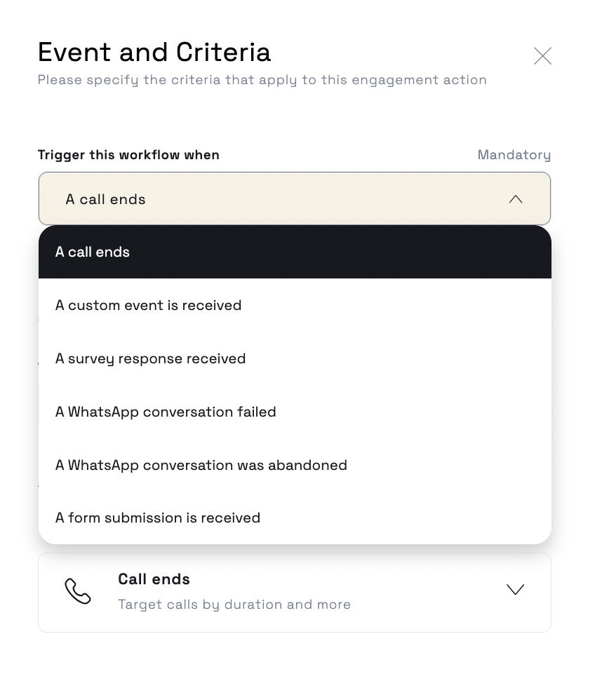Choose 'A WhatsApp conversation was abandoned'
595x700 pixels.
(295, 465)
